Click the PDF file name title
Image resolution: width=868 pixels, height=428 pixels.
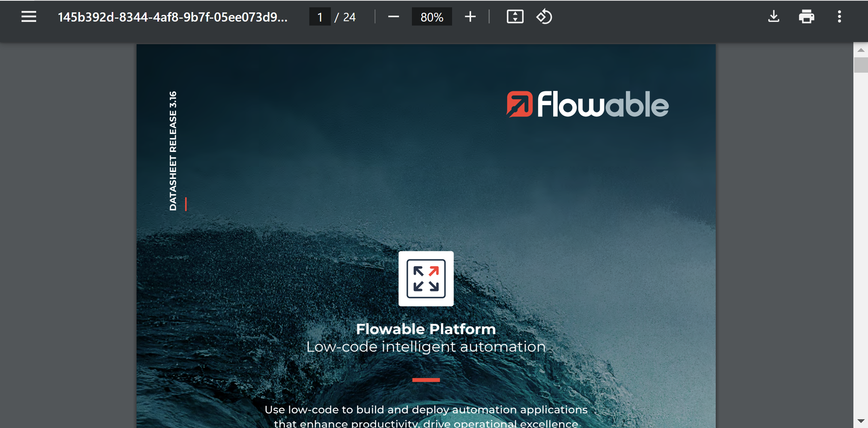pyautogui.click(x=173, y=17)
